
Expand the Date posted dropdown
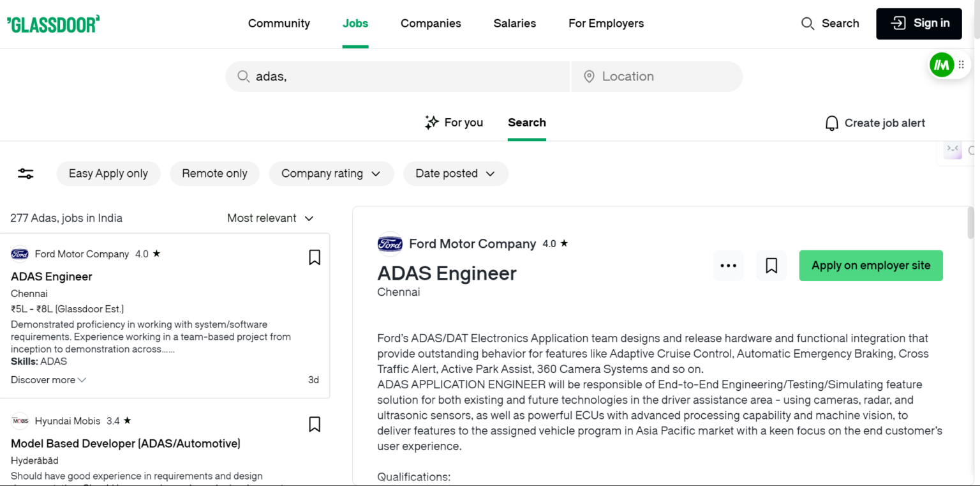(455, 174)
